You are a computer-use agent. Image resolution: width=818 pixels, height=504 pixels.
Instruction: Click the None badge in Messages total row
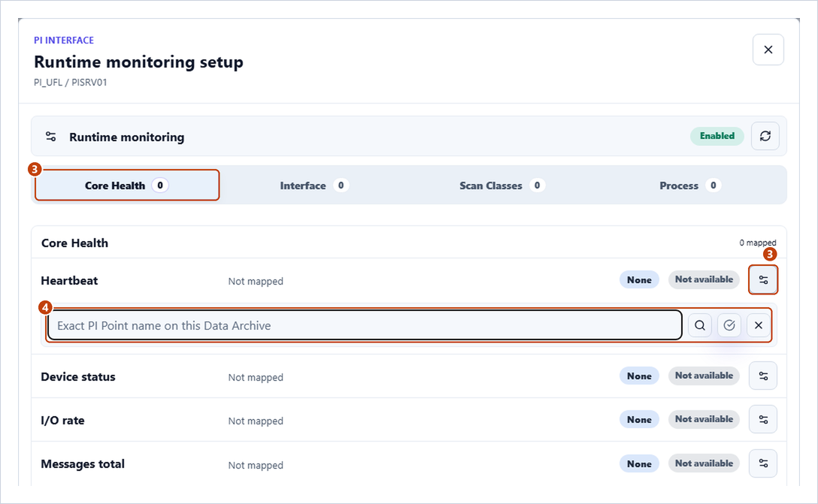639,464
